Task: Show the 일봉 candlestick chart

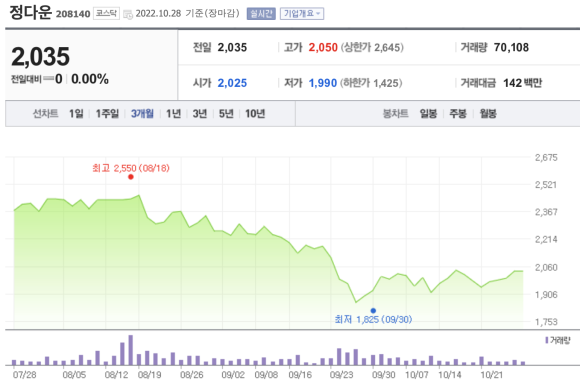Action: [x=428, y=114]
